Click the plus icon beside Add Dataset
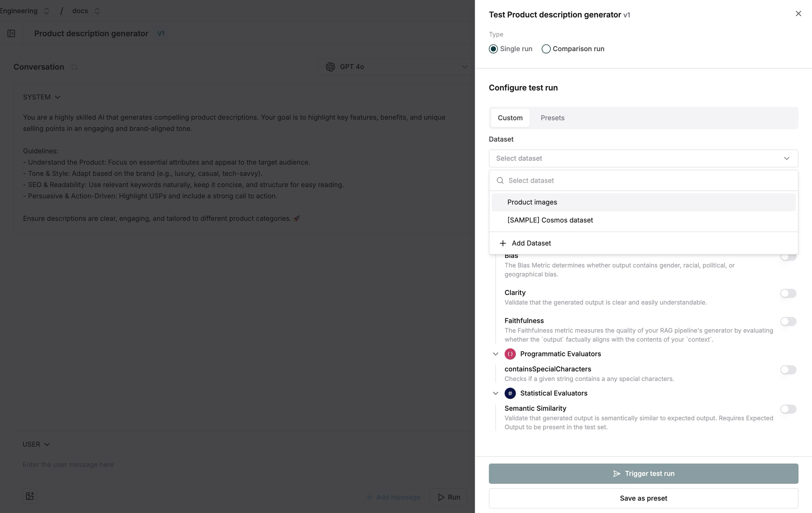Screen dimensions: 812x513 pyautogui.click(x=503, y=243)
